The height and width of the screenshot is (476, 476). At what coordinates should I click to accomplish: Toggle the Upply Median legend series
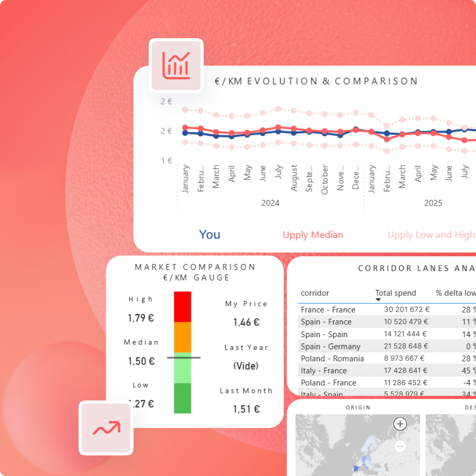(x=313, y=234)
